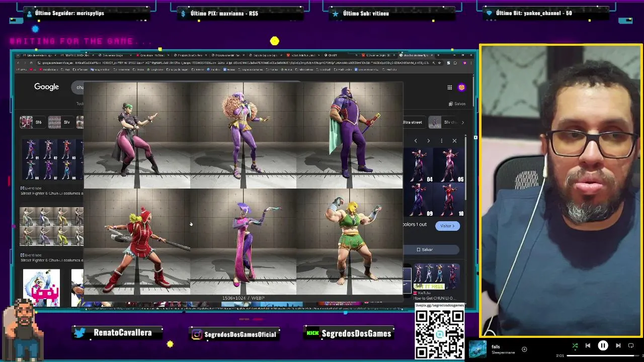Screen dimensions: 644x362
Task: Select the Sfv chu… filter chip on the right
Action: [444, 122]
